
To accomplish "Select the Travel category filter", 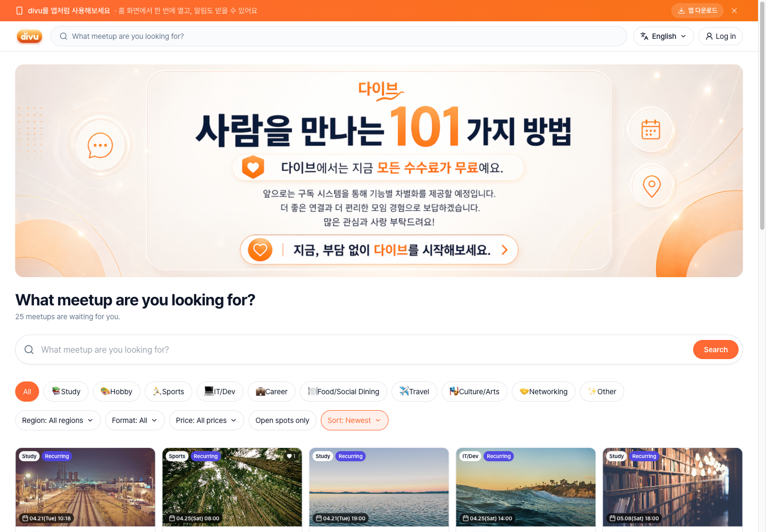I will pos(414,392).
